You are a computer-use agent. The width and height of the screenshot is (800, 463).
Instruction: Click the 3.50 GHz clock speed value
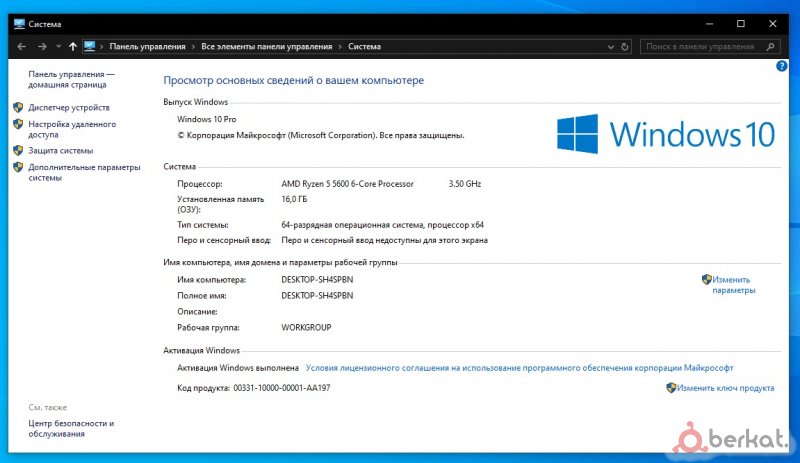[x=465, y=184]
